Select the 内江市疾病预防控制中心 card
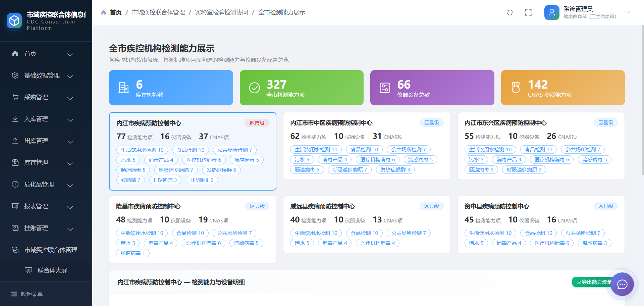Image resolution: width=644 pixels, height=306 pixels. (x=193, y=151)
